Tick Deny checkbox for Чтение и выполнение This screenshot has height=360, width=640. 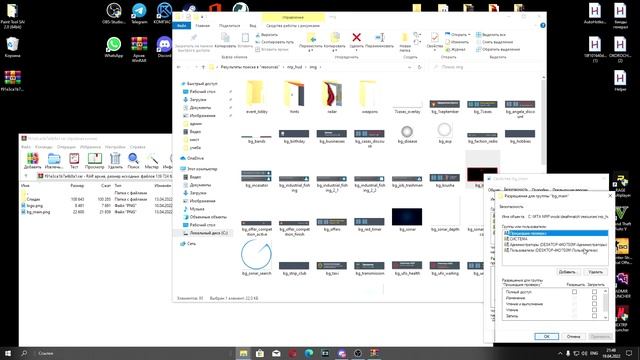(594, 304)
